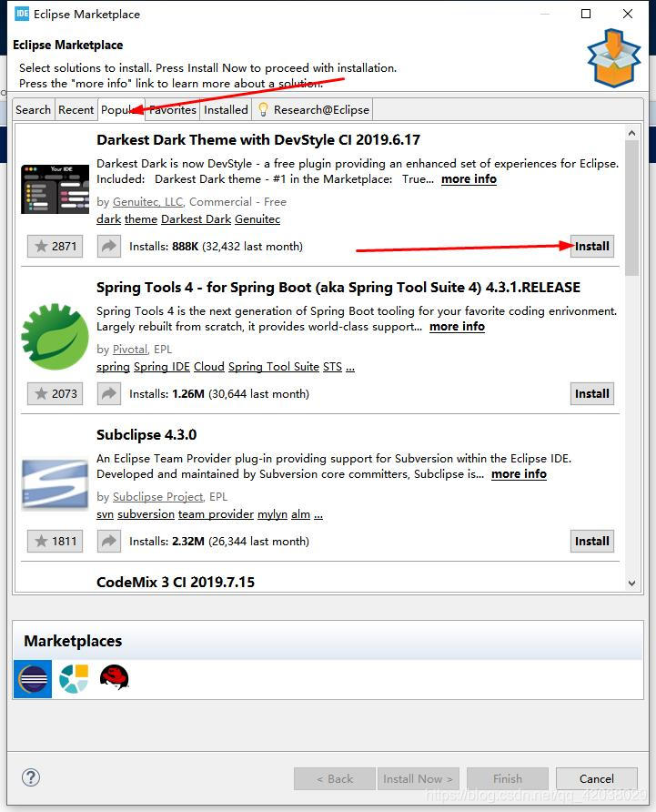Switch to the Recent tab
This screenshot has width=656, height=812.
tap(76, 110)
